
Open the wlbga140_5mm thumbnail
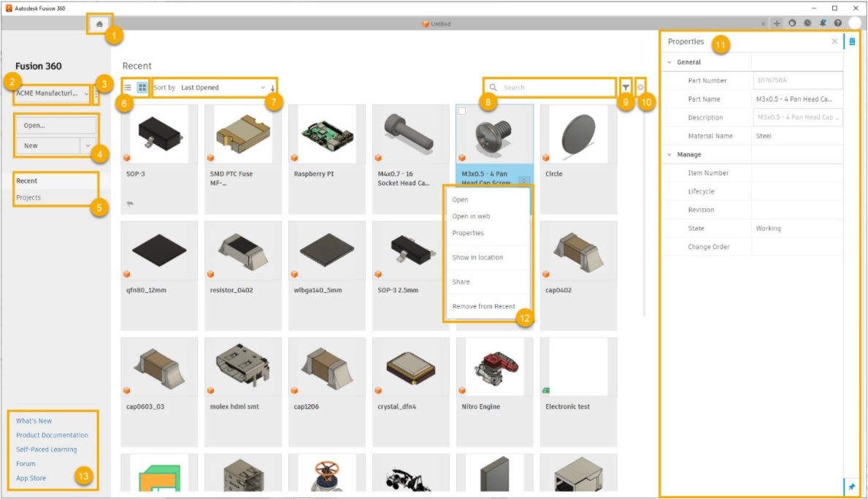pyautogui.click(x=326, y=251)
